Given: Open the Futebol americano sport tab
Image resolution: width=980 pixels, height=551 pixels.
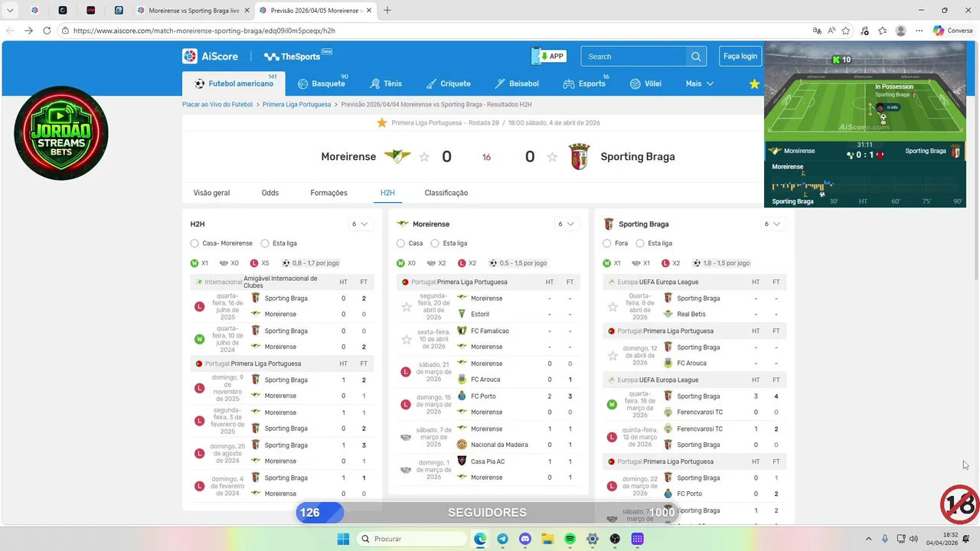Looking at the screenshot, I should tap(234, 83).
